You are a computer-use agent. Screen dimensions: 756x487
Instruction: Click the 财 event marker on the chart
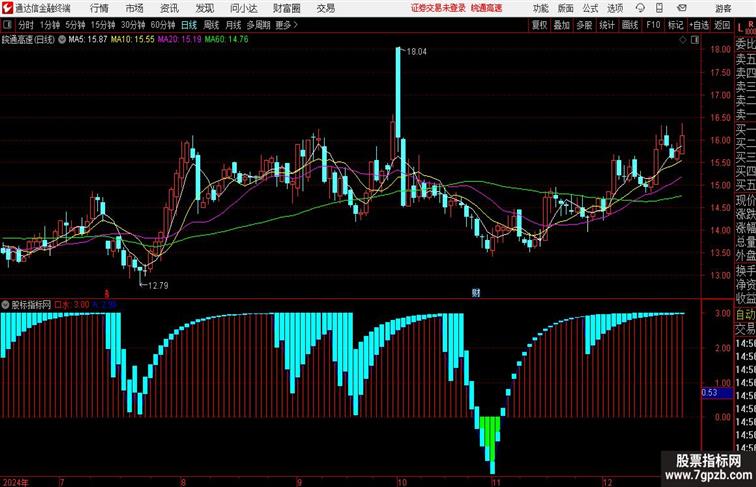pos(476,293)
